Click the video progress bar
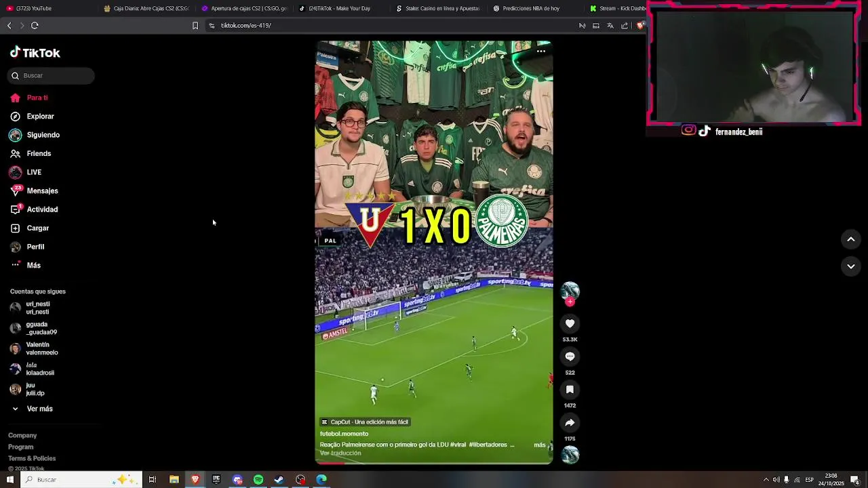 click(x=434, y=463)
